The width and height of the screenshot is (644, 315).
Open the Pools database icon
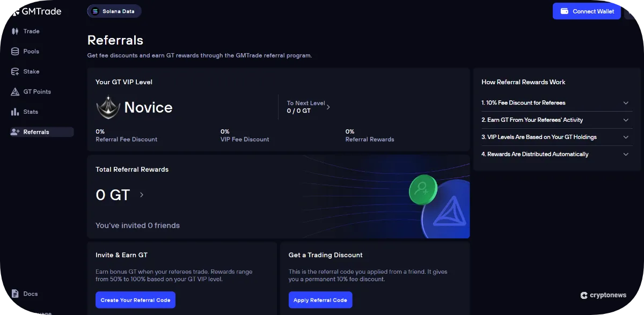(x=15, y=52)
